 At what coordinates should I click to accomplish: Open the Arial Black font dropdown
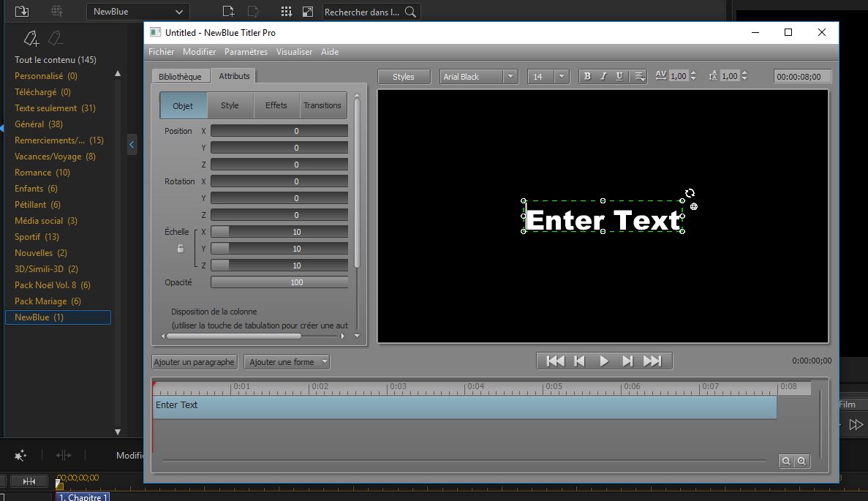point(510,77)
